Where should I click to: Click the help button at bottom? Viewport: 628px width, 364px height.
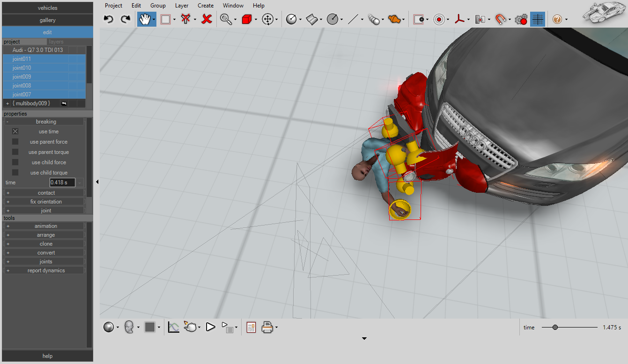tap(47, 356)
